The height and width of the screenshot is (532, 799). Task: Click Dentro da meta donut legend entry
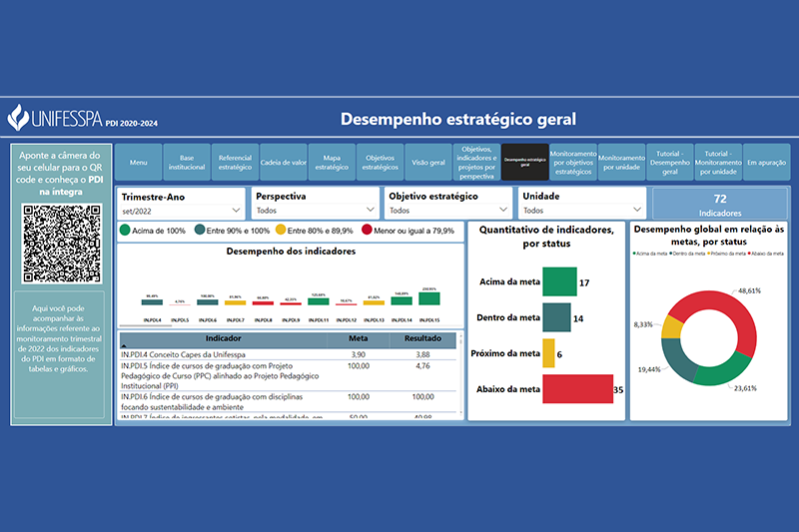click(687, 254)
